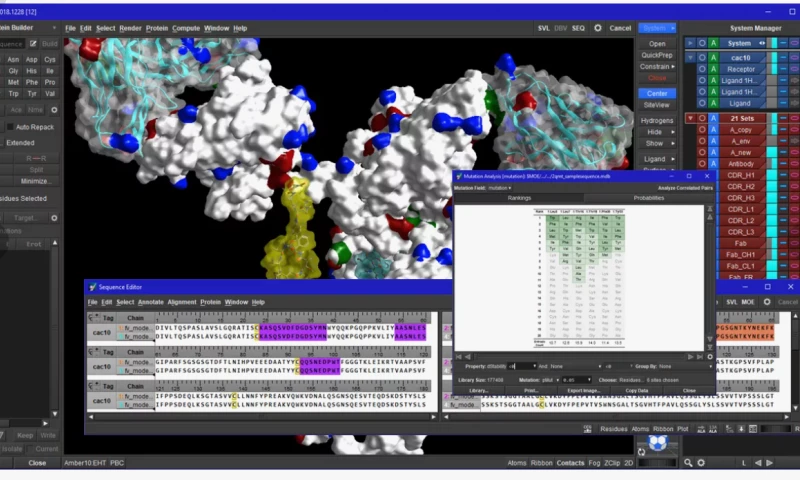Screen dimensions: 800x480
Task: Open gear options beside Target button
Action: click(54, 218)
